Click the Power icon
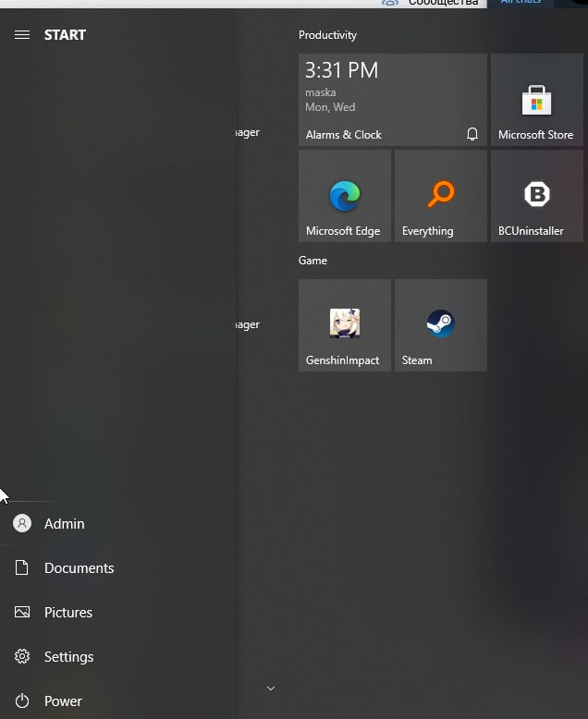Image resolution: width=588 pixels, height=719 pixels. [22, 701]
